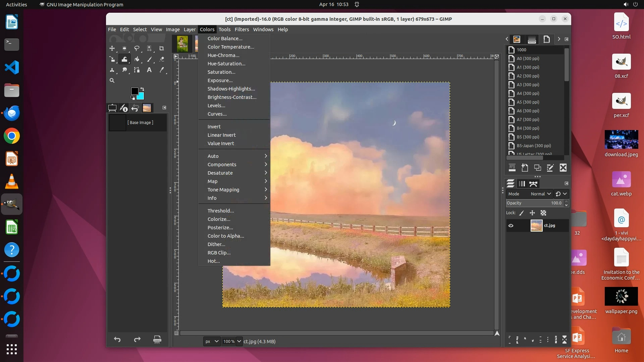
Task: Click the Free Select lasso tool
Action: point(137,49)
